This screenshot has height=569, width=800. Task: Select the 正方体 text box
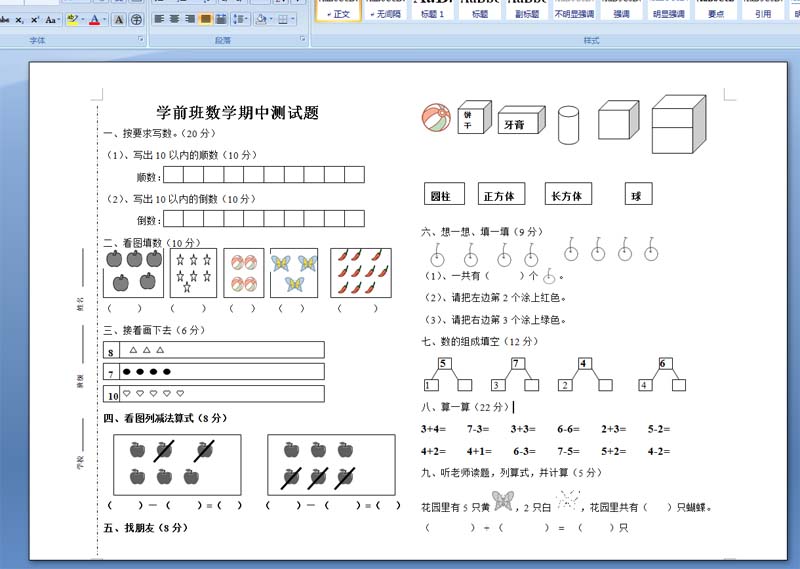(501, 194)
